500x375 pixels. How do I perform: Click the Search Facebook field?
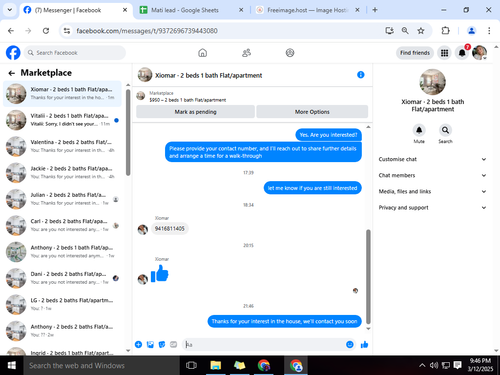pos(75,53)
